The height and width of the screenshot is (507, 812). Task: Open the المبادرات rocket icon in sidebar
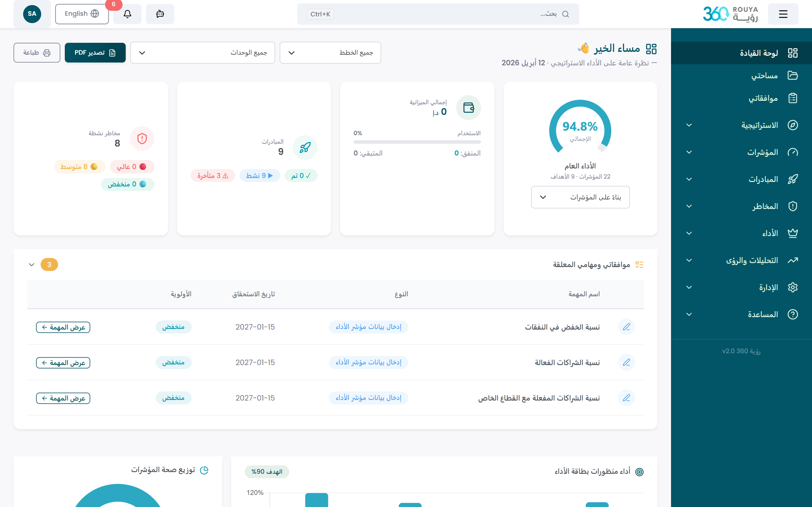793,179
